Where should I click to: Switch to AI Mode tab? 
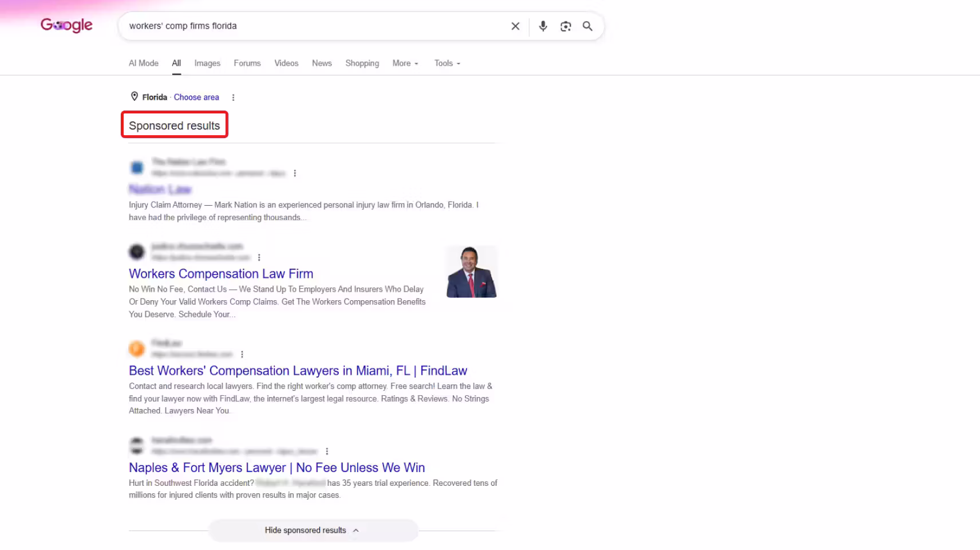pos(144,63)
